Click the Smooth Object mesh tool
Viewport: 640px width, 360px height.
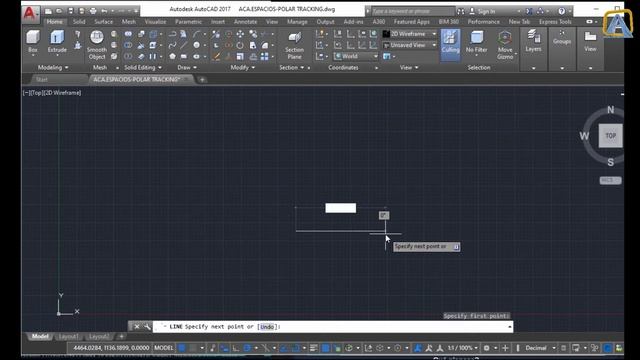point(97,45)
